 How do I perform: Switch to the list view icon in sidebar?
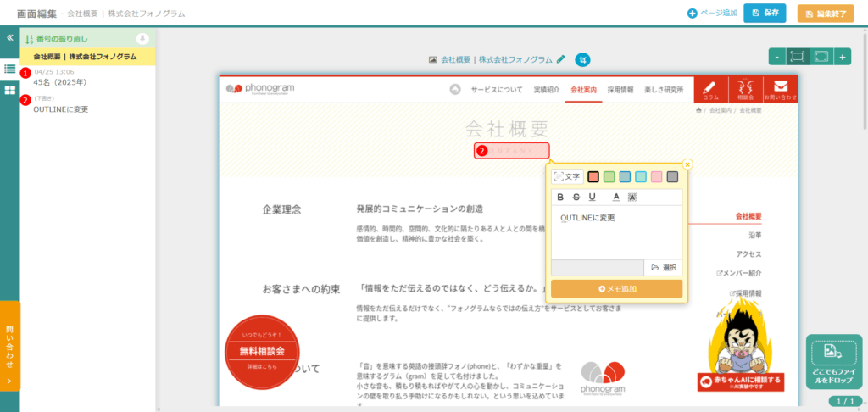pyautogui.click(x=9, y=69)
